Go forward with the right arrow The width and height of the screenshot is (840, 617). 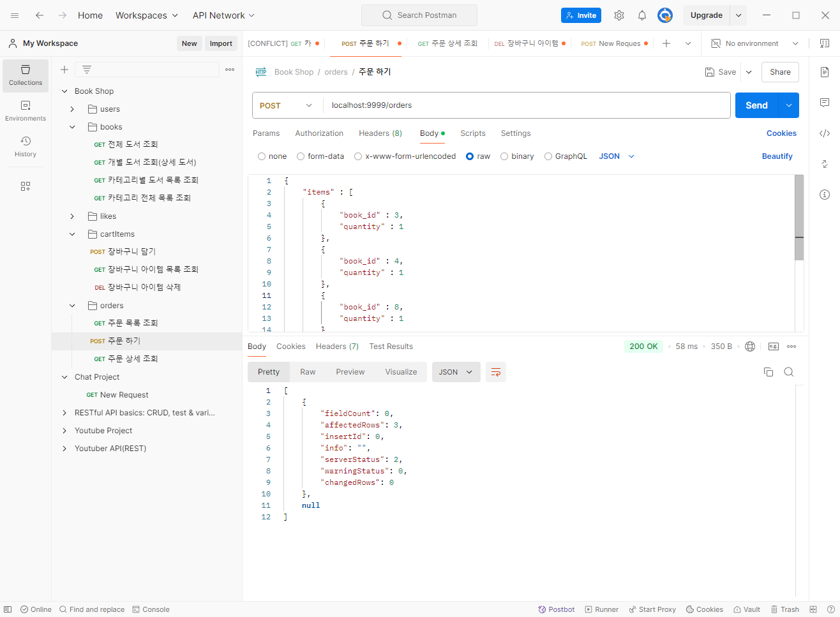click(x=62, y=15)
